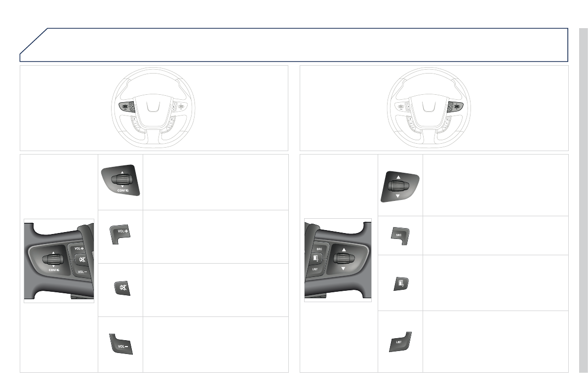Click the grey vertical bar at right edge
This screenshot has width=588, height=392.
584,200
